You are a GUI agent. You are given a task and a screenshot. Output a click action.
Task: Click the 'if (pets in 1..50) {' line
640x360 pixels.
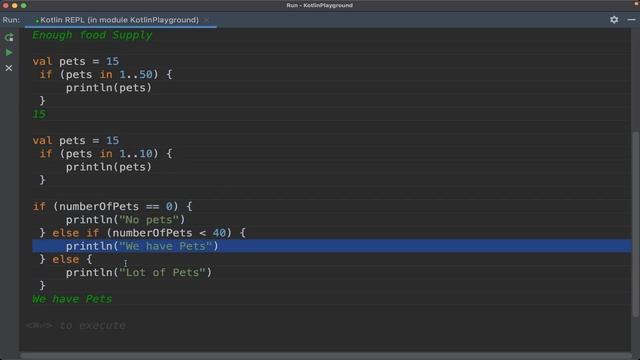click(106, 74)
